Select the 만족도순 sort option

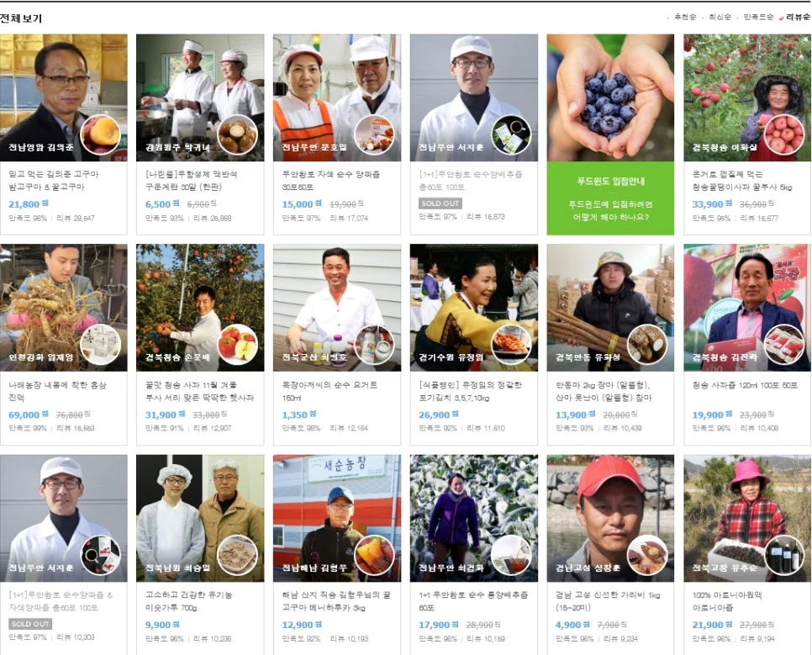point(759,17)
